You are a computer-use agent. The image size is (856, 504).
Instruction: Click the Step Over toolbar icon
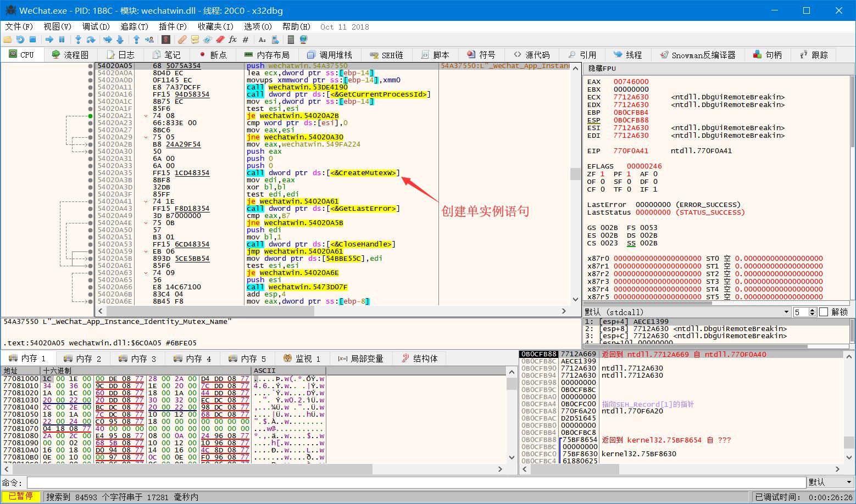click(x=91, y=40)
